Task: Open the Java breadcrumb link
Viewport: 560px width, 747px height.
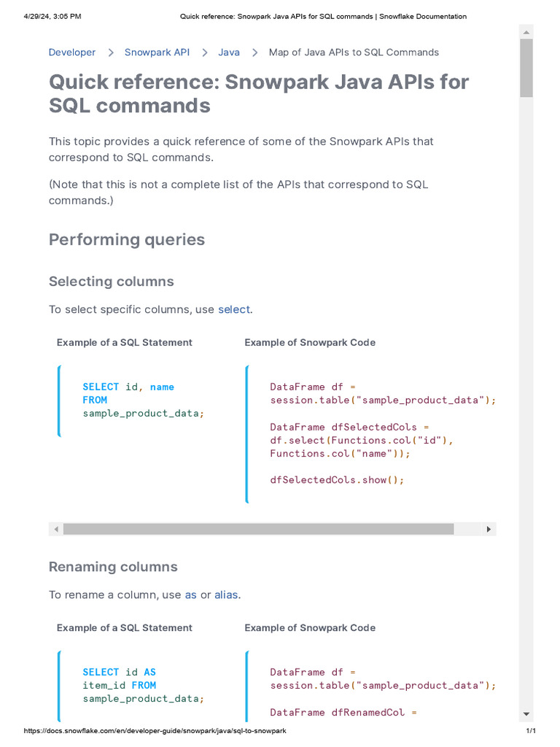Action: (229, 53)
